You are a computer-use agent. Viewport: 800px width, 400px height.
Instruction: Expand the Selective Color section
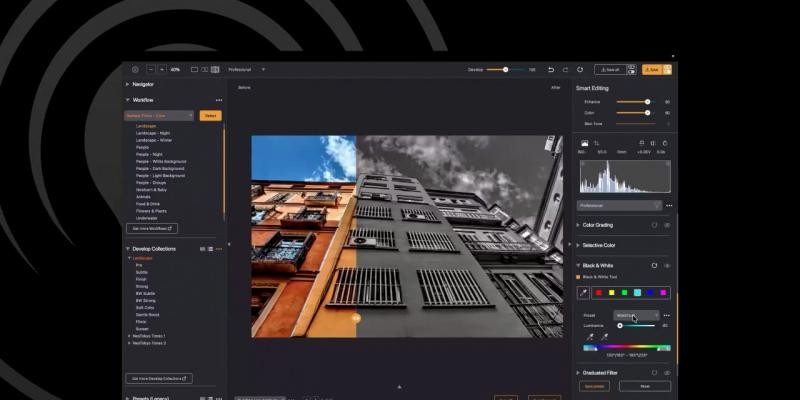click(x=578, y=245)
